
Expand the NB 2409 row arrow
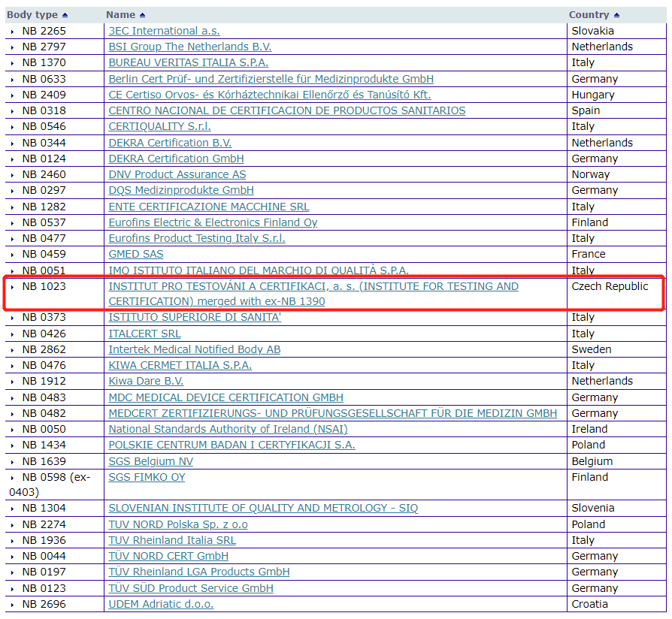click(13, 95)
